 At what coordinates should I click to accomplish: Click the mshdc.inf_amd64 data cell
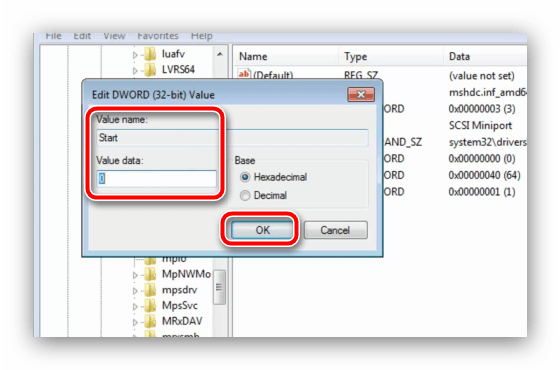(x=488, y=92)
